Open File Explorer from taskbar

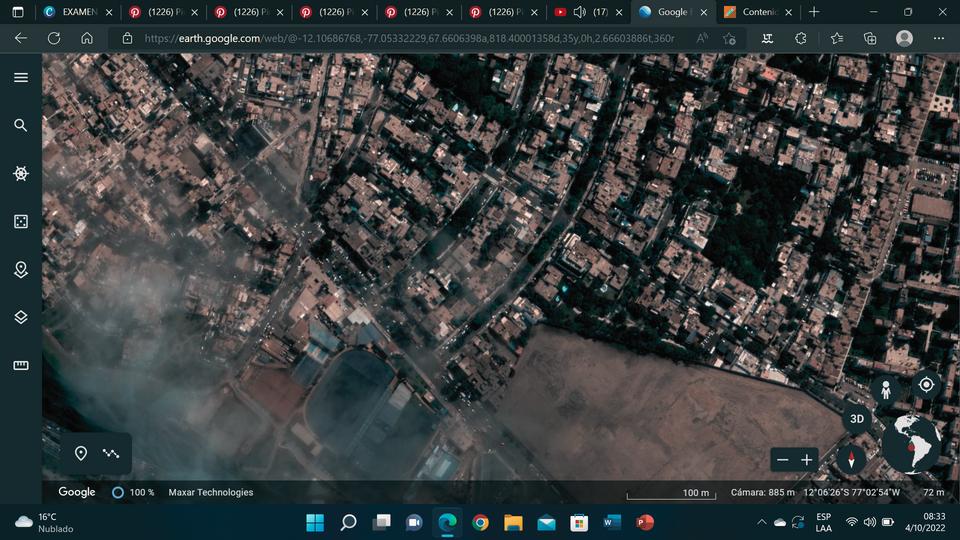514,522
